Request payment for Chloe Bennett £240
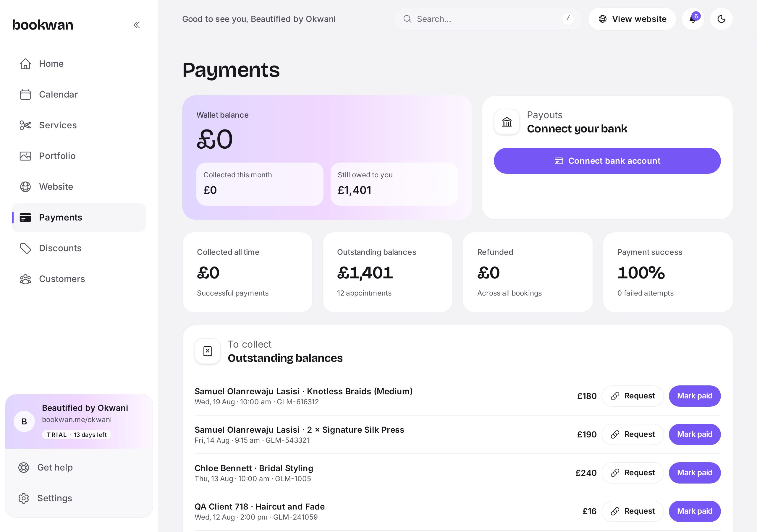The image size is (757, 532). click(633, 473)
